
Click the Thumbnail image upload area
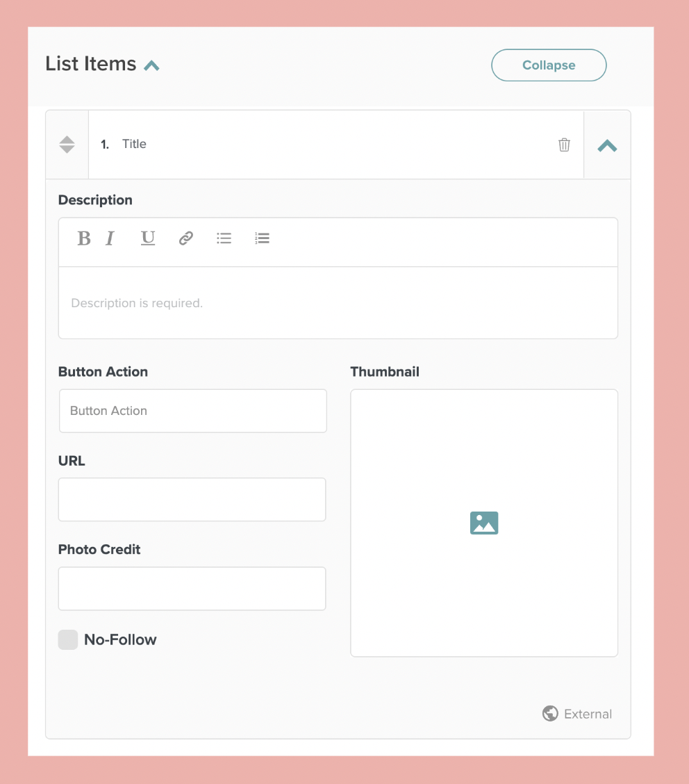click(x=484, y=523)
